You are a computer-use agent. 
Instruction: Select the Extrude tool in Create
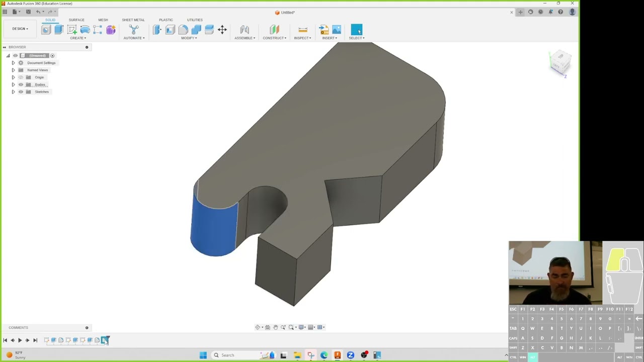59,30
